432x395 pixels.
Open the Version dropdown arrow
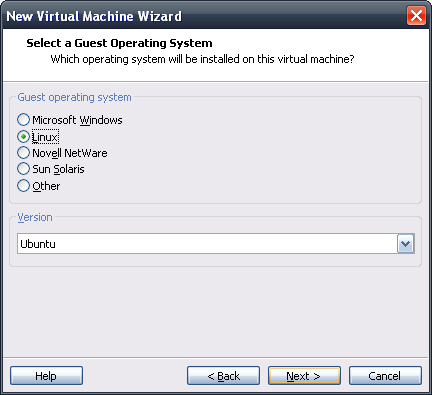(x=405, y=244)
